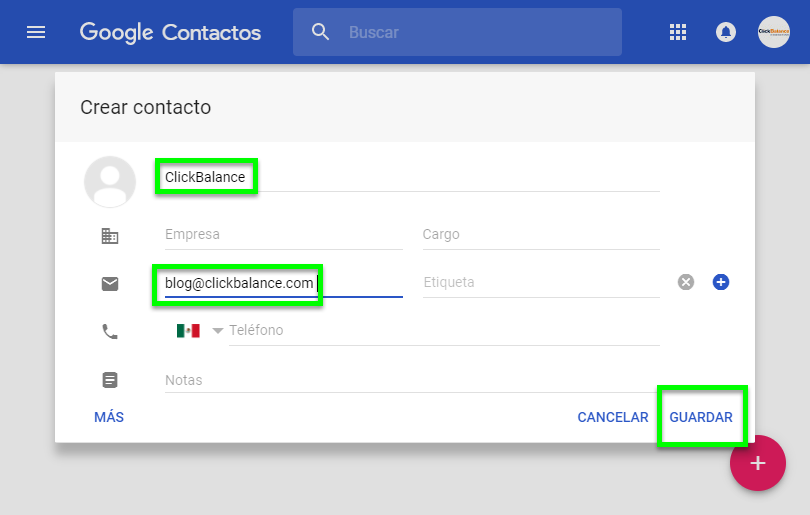Focus the Etiqueta label field
The height and width of the screenshot is (515, 810).
click(540, 283)
